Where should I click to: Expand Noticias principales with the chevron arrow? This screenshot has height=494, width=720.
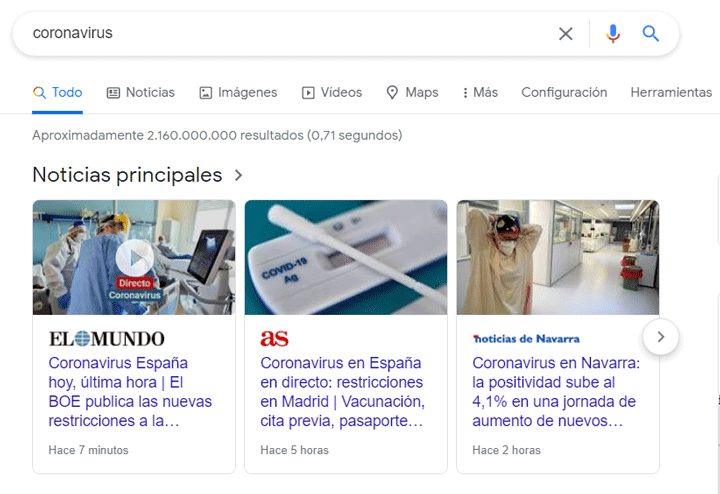point(238,175)
